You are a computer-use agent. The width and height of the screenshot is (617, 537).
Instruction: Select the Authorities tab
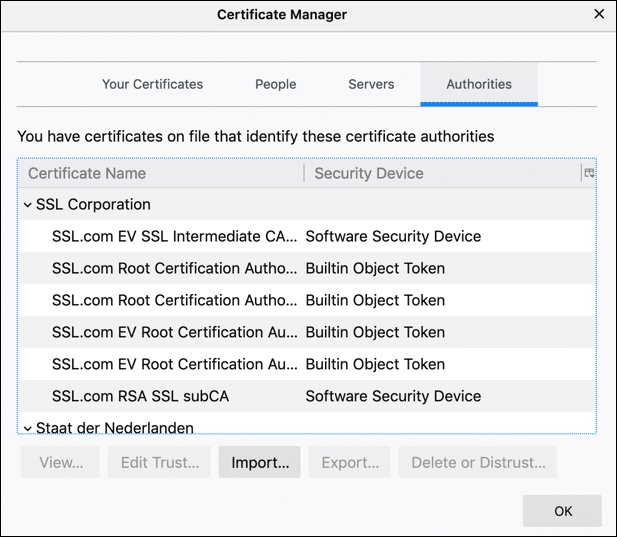tap(479, 84)
